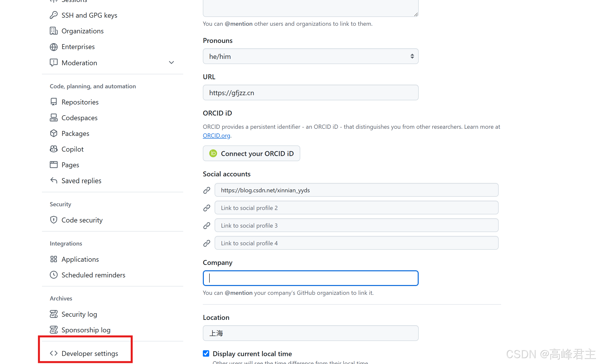Open the Pronouns dropdown
This screenshot has width=597, height=364.
pos(310,56)
